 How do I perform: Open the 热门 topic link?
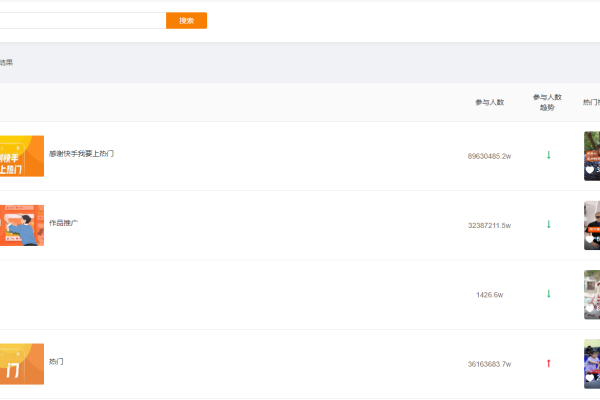(56, 361)
